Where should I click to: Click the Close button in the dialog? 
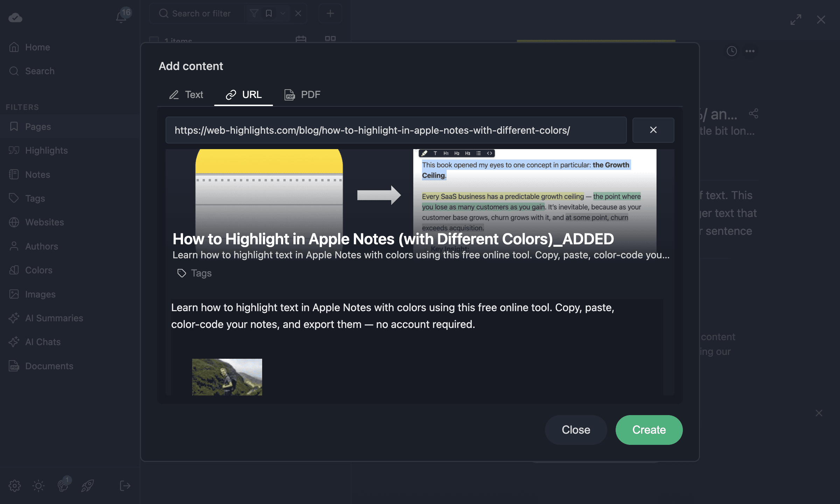(x=576, y=430)
